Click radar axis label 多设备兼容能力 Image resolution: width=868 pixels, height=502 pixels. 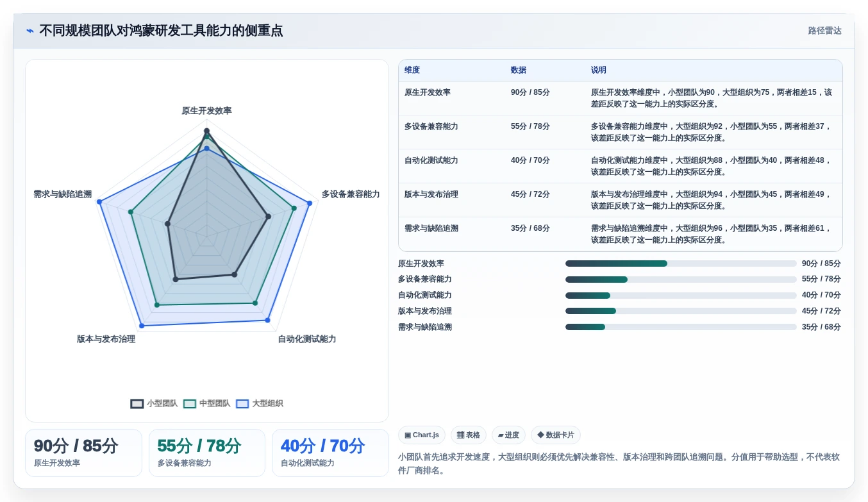[x=351, y=194]
